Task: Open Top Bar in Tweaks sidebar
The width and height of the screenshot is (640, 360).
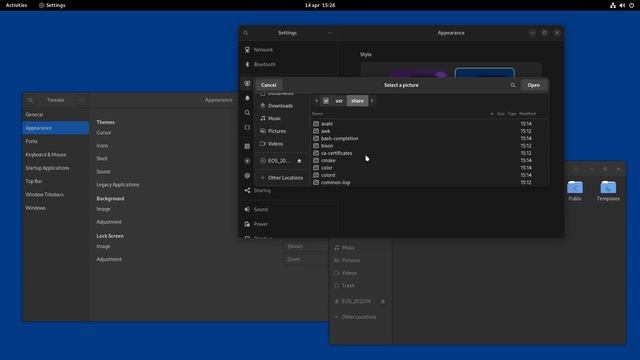Action: tap(56, 181)
